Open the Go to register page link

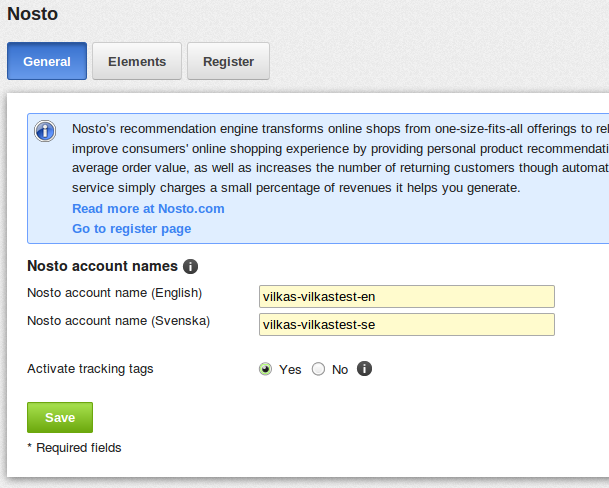coord(132,228)
